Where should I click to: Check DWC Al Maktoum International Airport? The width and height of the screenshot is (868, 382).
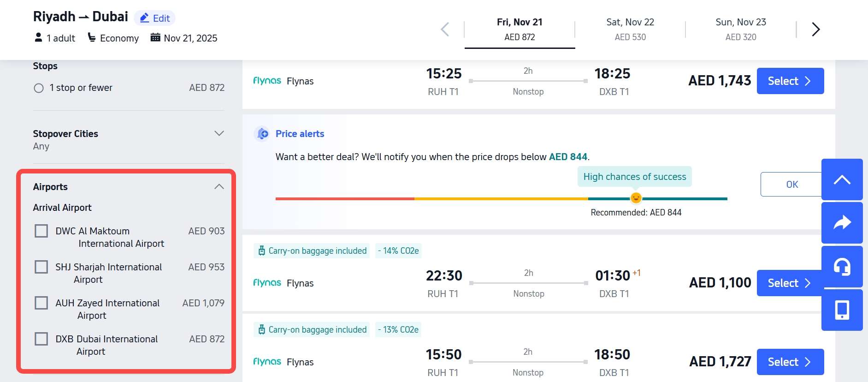41,231
